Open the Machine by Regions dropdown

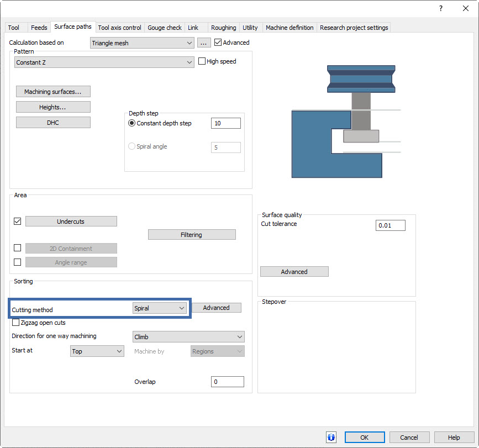[218, 351]
